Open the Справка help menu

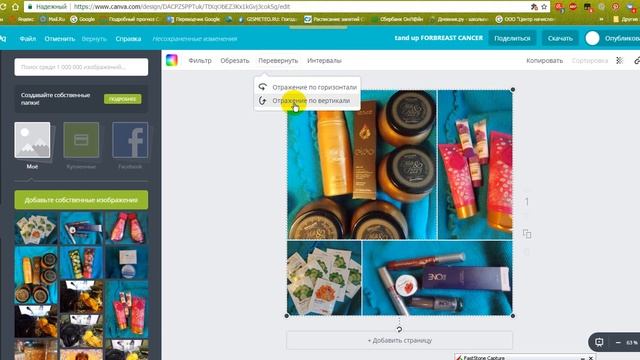(128, 39)
